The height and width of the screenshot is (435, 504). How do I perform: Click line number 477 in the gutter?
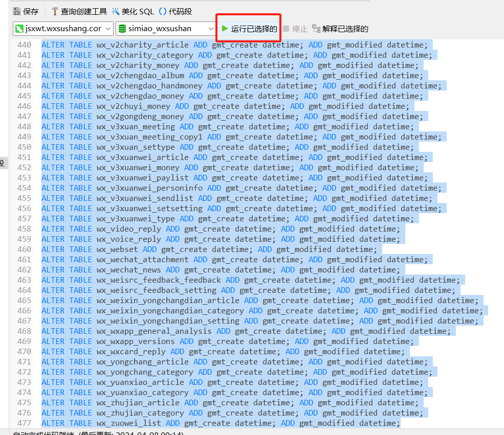click(x=25, y=423)
